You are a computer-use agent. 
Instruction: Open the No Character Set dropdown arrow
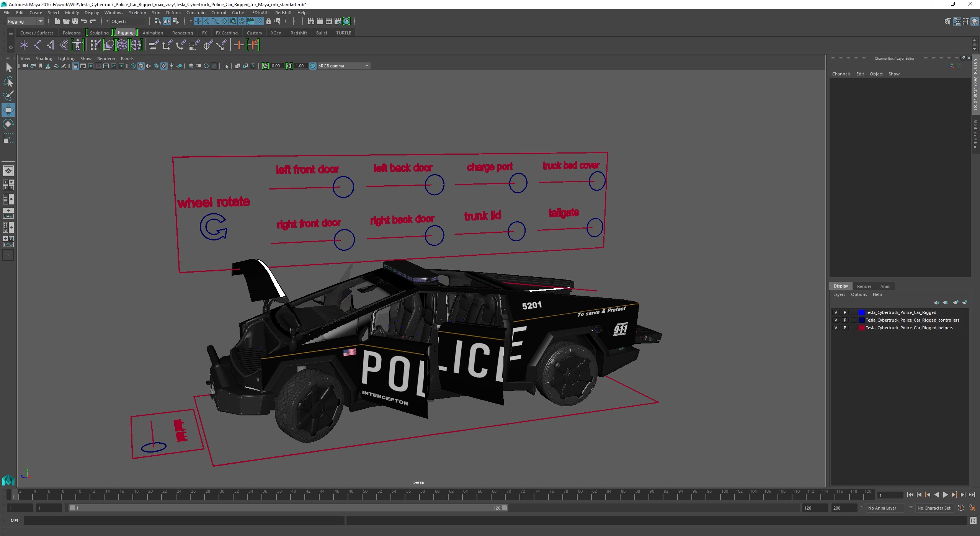911,508
